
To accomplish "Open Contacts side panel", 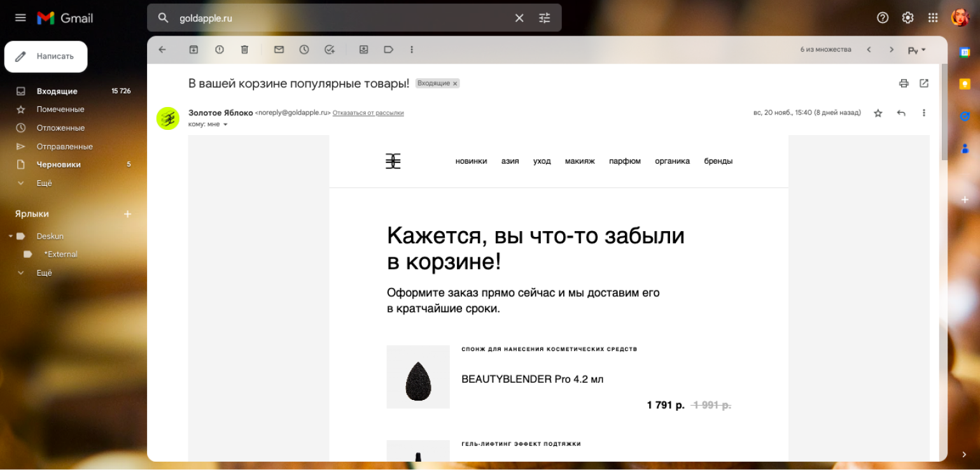I will [x=965, y=148].
